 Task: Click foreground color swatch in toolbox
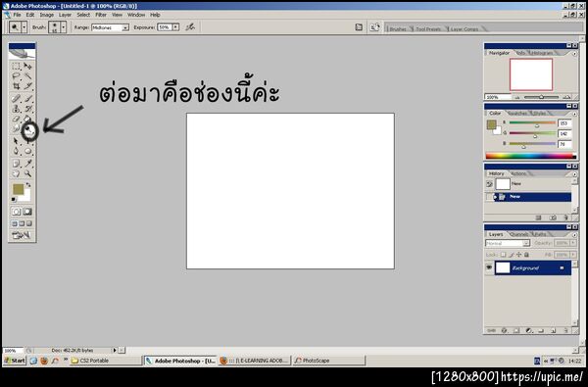click(18, 189)
